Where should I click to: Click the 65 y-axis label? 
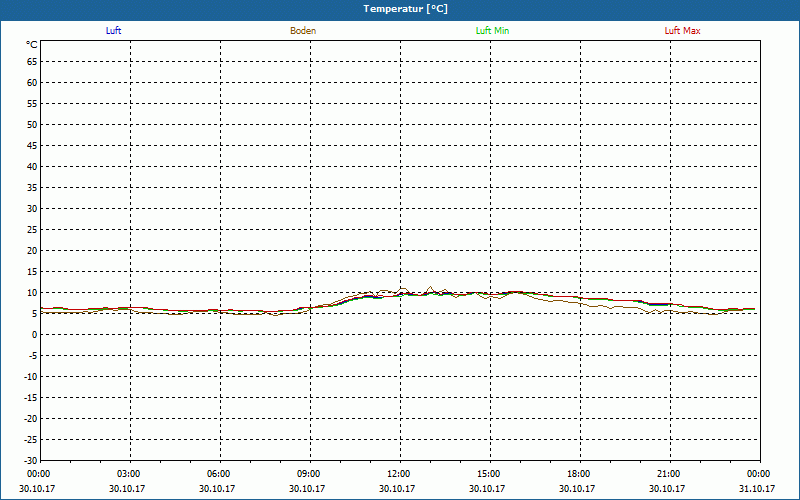click(32, 62)
